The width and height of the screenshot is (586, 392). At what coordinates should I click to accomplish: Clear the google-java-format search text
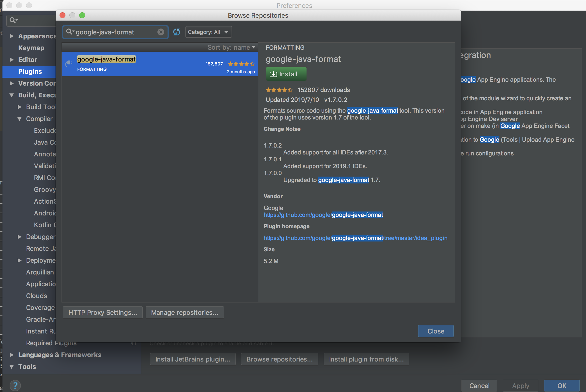click(x=161, y=32)
